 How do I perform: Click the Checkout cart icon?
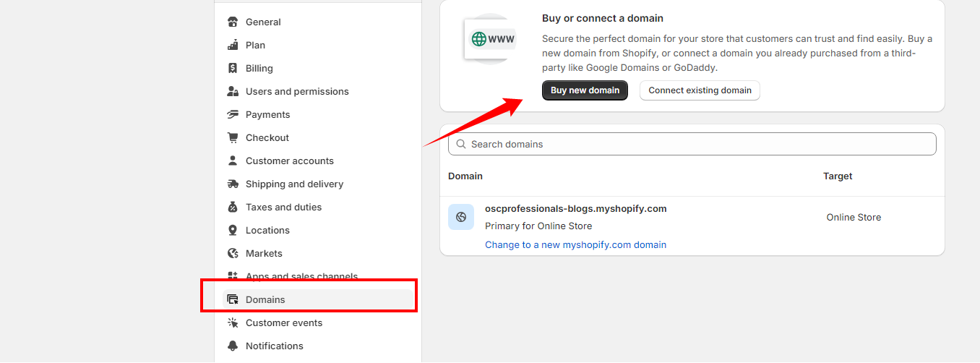pyautogui.click(x=233, y=137)
